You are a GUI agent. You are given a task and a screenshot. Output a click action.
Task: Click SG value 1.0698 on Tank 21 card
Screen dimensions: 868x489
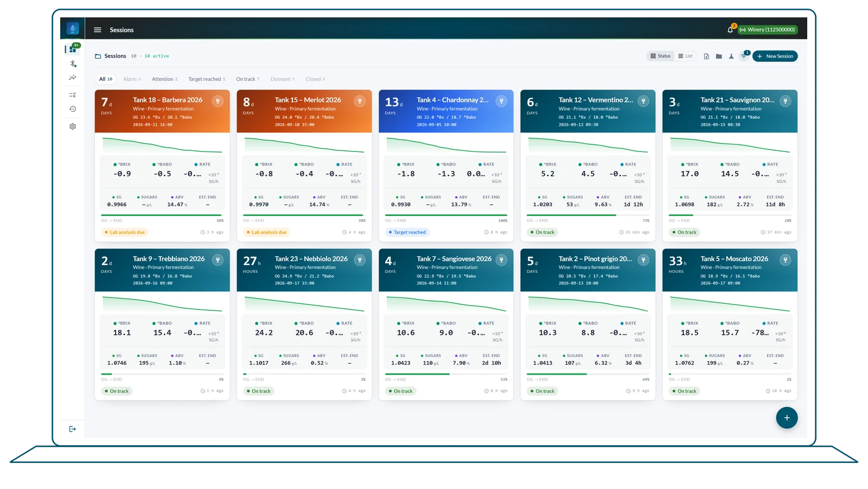[x=684, y=205]
